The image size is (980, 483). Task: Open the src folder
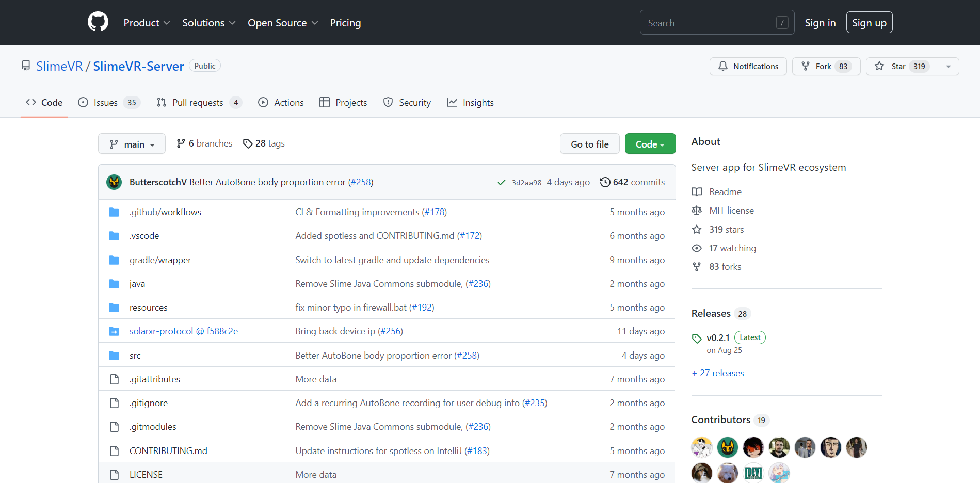pos(135,356)
